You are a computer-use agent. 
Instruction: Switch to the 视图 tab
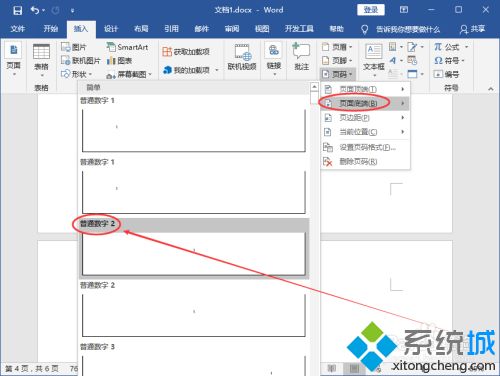[x=262, y=29]
